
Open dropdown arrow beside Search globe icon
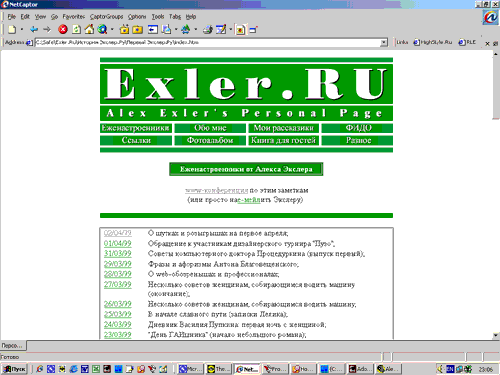tap(112, 30)
